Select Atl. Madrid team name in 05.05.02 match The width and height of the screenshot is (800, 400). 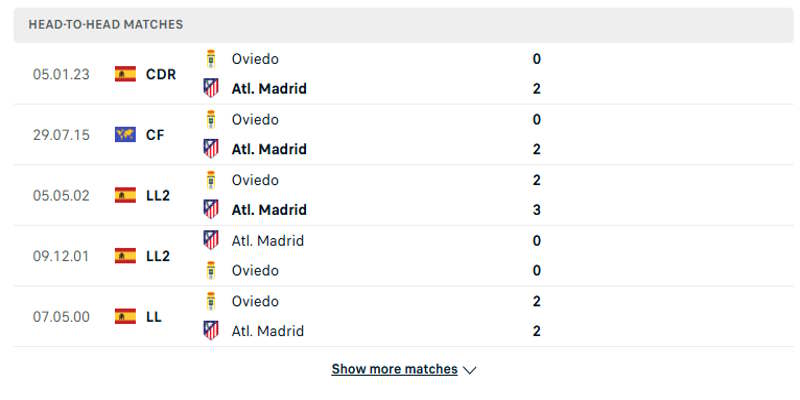(268, 210)
